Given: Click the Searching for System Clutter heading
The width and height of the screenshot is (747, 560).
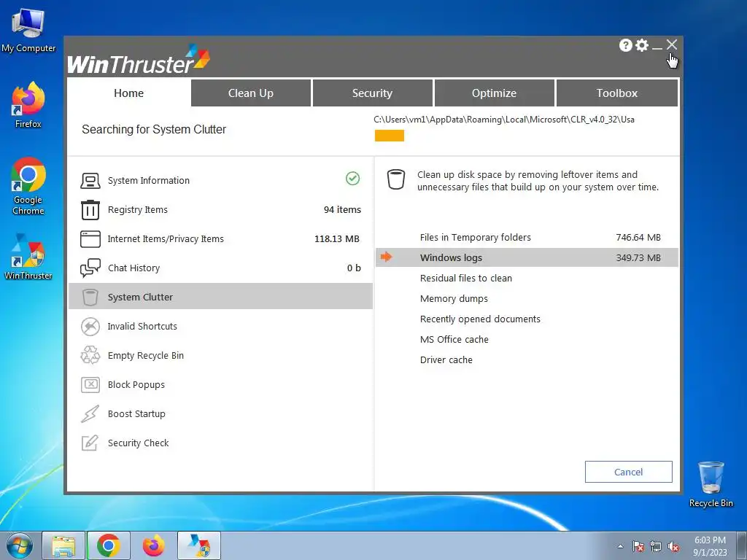Looking at the screenshot, I should pyautogui.click(x=154, y=130).
